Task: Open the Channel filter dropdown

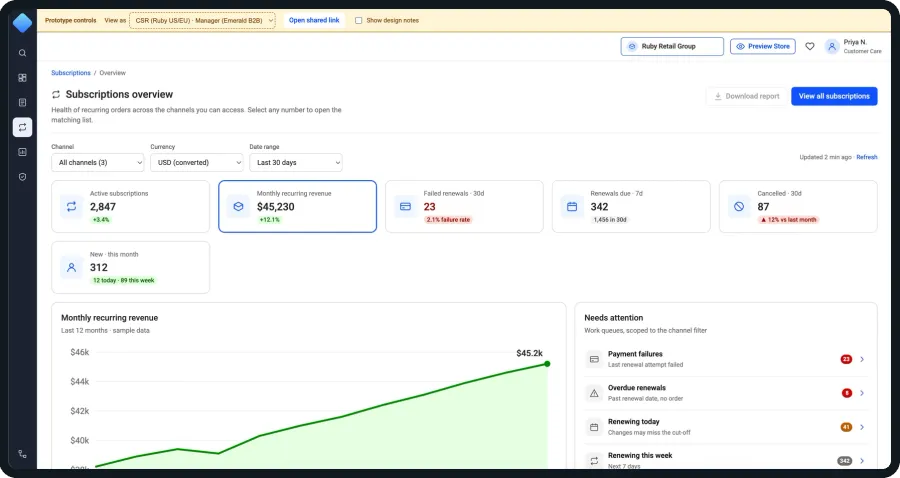Action: tap(98, 162)
